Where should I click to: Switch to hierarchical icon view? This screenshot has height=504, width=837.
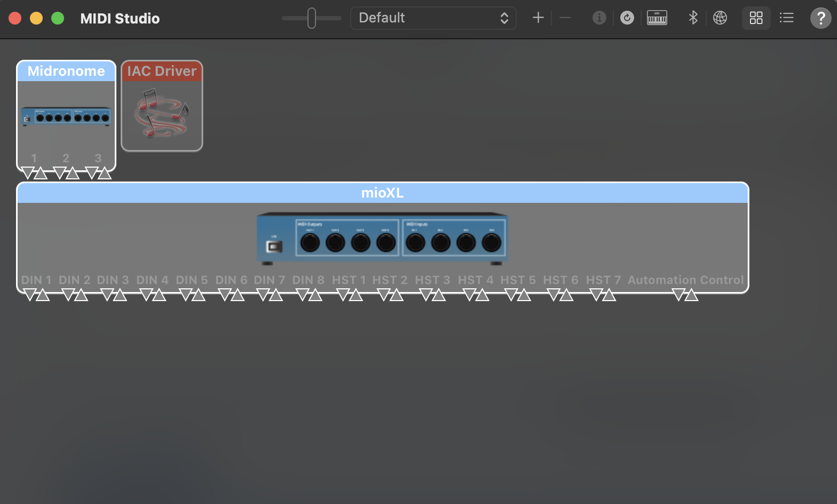(x=756, y=18)
